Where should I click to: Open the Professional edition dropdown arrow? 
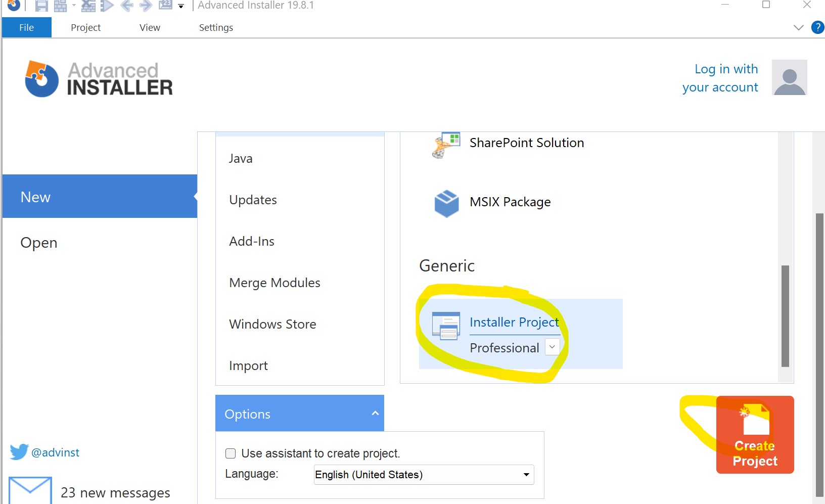tap(552, 347)
